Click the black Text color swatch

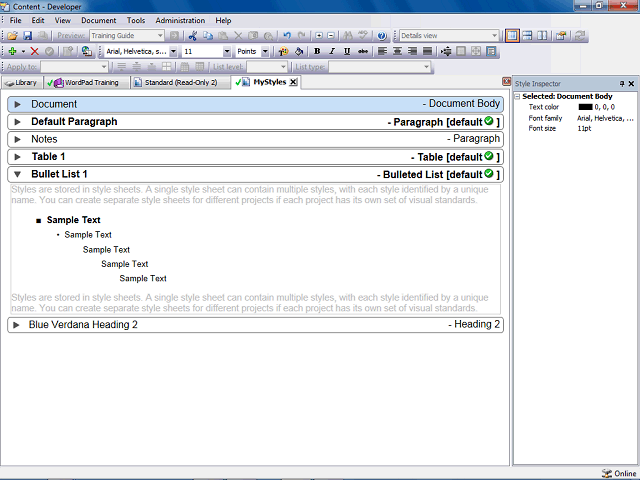coord(585,107)
